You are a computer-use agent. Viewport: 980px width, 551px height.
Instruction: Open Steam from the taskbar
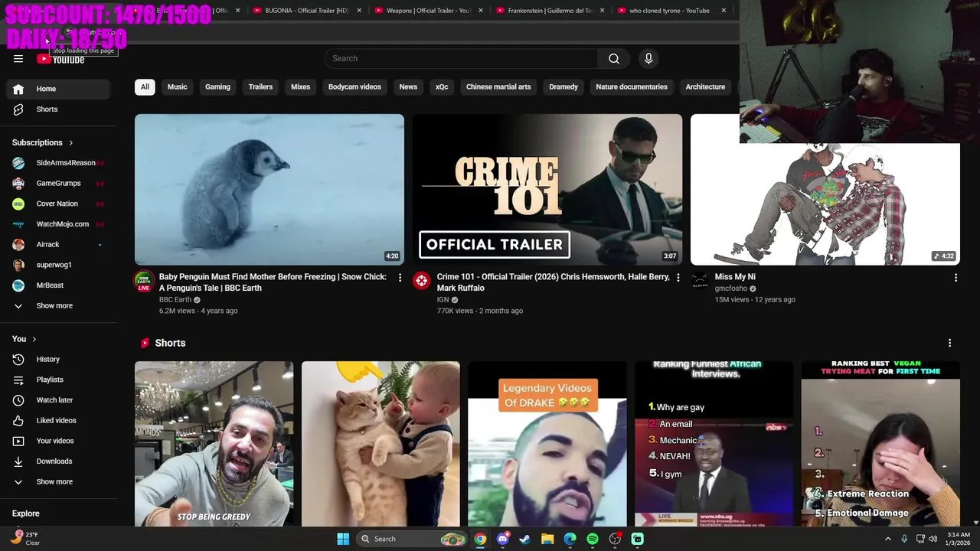click(524, 539)
